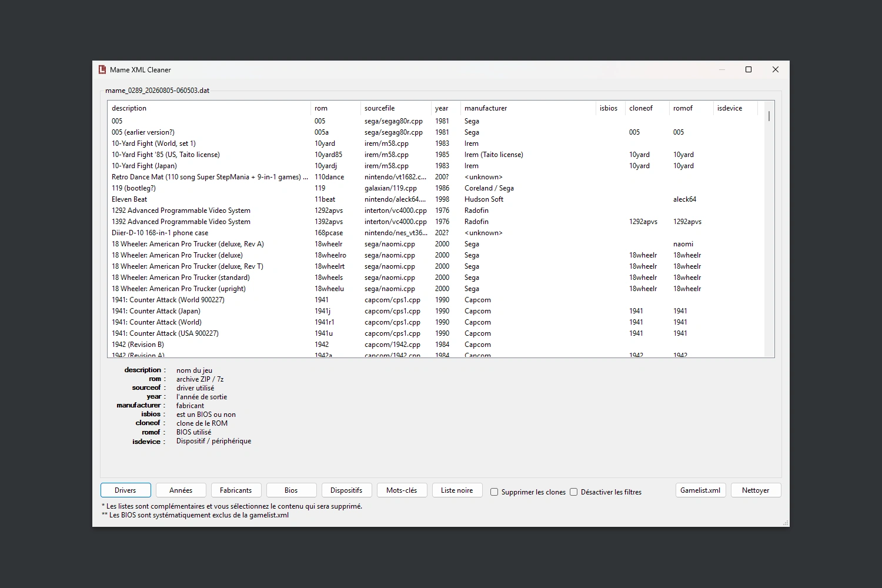This screenshot has width=882, height=588.
Task: Sort by romof column header
Action: point(691,108)
